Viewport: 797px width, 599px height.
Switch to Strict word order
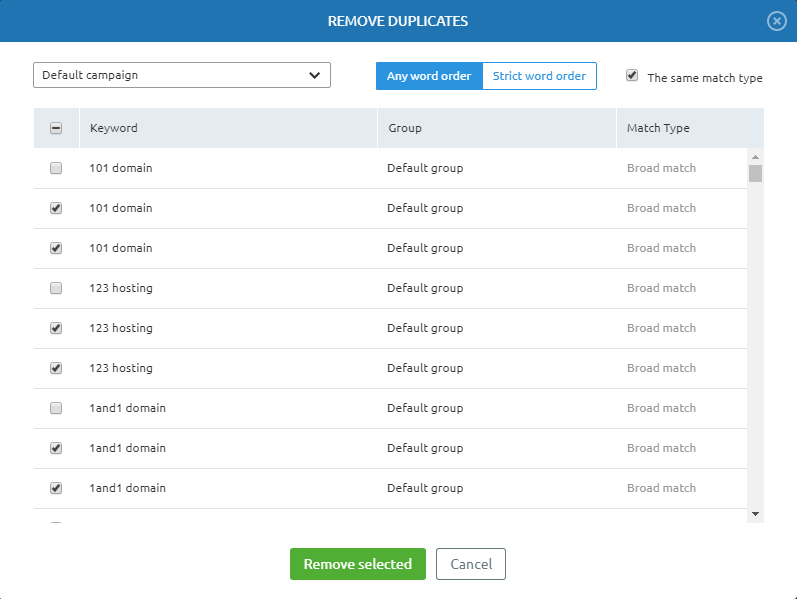click(539, 76)
